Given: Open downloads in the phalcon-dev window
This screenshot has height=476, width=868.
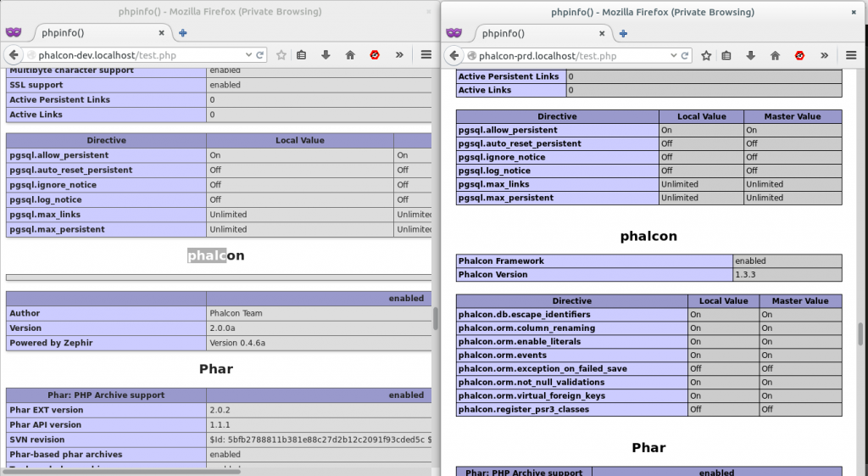Looking at the screenshot, I should (x=325, y=55).
